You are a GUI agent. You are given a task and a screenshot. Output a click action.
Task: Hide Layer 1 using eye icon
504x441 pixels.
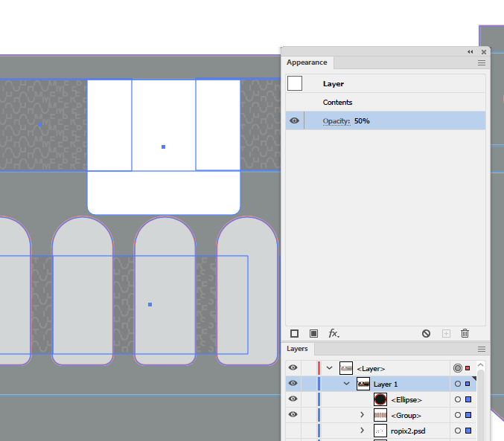(x=293, y=384)
